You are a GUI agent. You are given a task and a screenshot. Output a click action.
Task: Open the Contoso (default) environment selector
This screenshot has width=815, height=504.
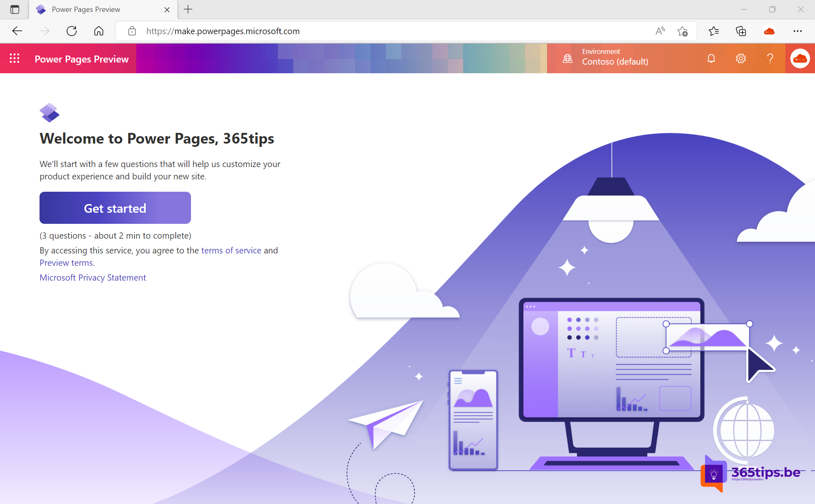[615, 62]
